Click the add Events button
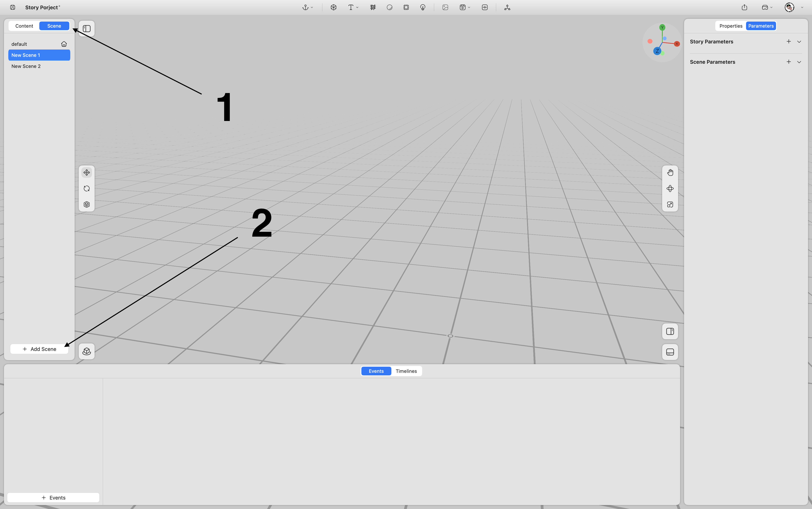812x509 pixels. pos(53,498)
